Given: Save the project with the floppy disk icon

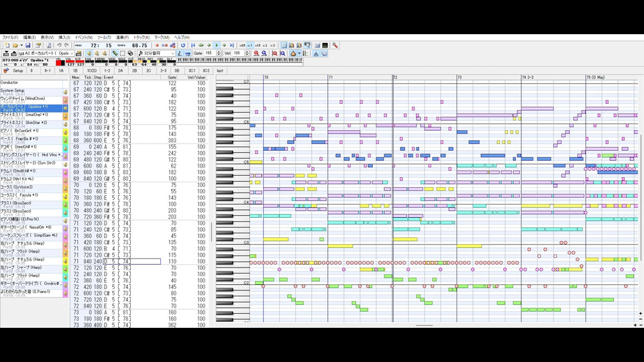Looking at the screenshot, I should coord(28,46).
